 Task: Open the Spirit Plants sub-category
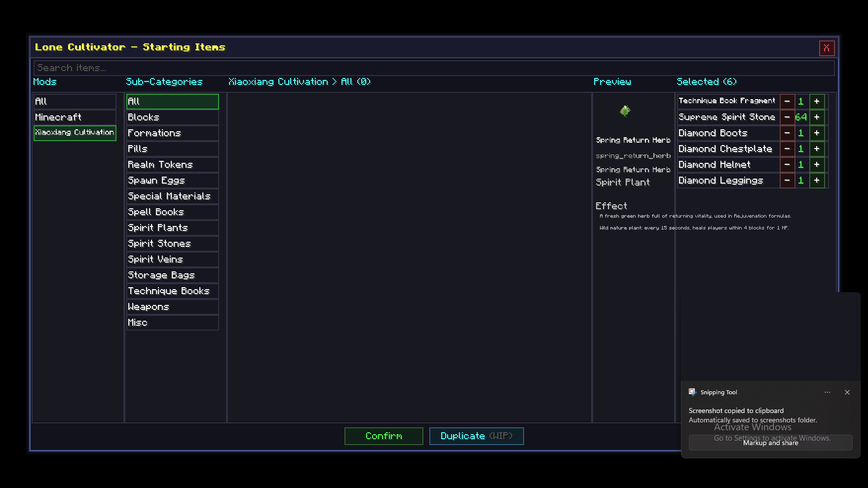[172, 228]
